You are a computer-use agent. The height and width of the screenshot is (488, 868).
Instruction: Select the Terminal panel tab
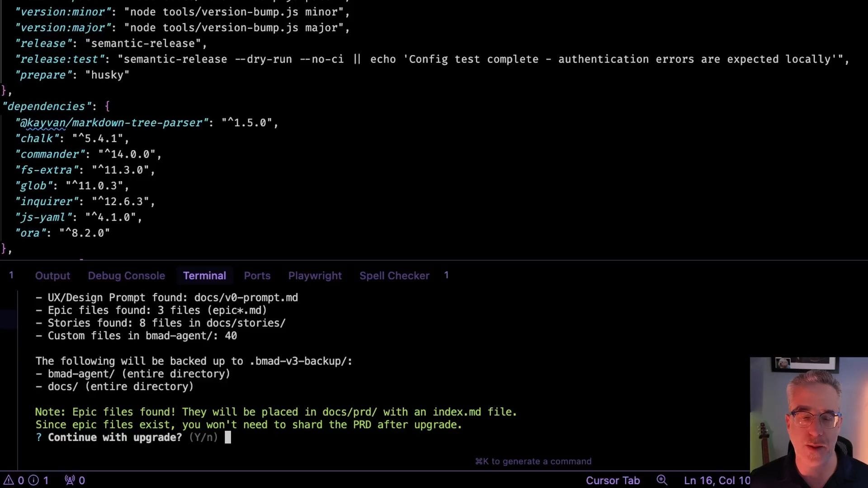click(x=204, y=276)
